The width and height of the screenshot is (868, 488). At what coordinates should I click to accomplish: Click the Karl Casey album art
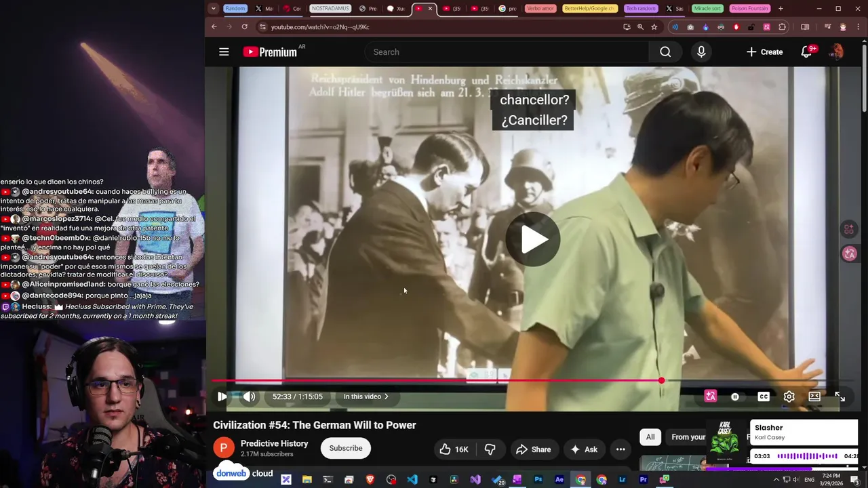725,441
